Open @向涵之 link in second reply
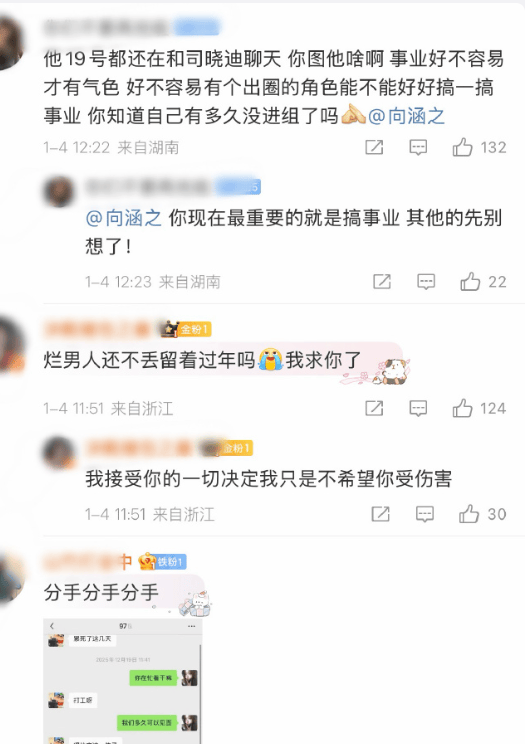 pos(123,218)
